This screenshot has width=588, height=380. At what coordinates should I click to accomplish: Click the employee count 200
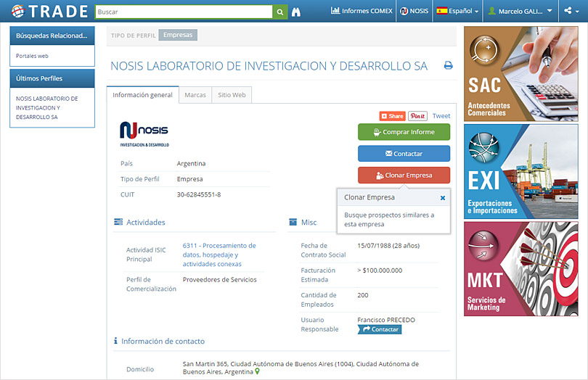pos(363,295)
